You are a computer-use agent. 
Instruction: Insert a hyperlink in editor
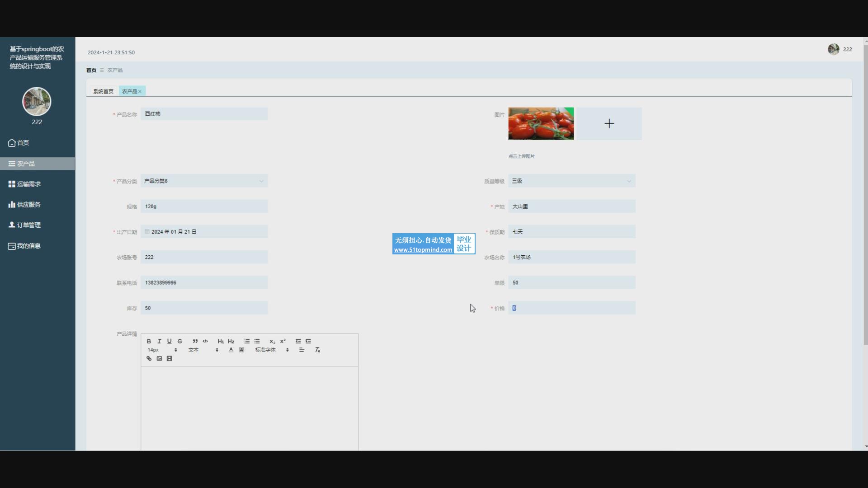point(149,358)
